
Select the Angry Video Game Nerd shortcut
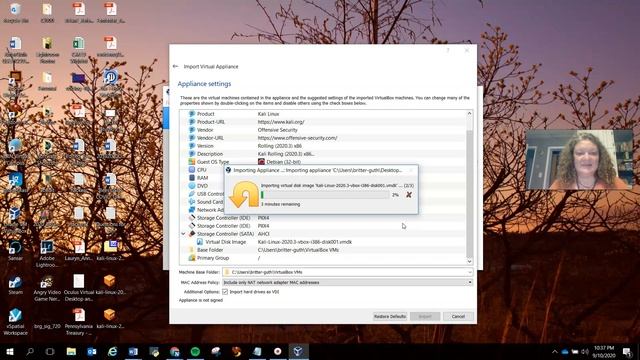[47, 288]
